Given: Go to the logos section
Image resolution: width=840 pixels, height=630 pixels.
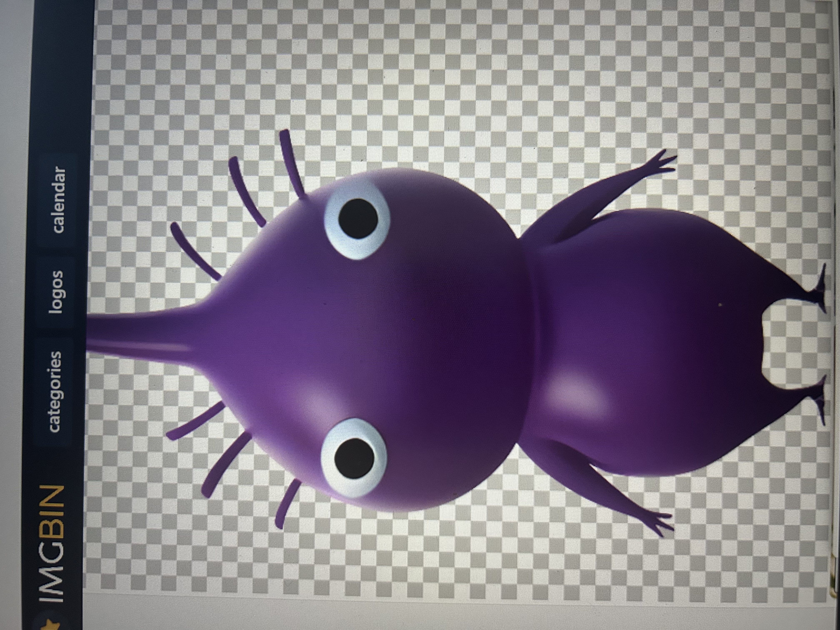Looking at the screenshot, I should pos(55,292).
